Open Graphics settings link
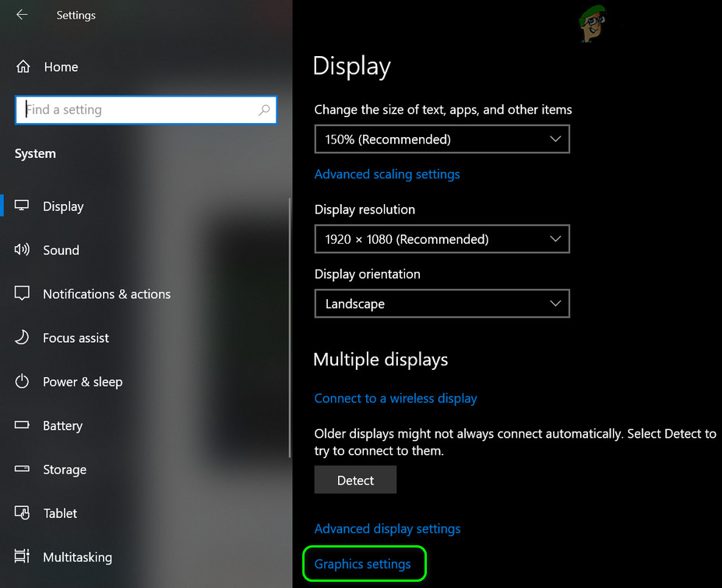This screenshot has width=722, height=588. [x=362, y=564]
